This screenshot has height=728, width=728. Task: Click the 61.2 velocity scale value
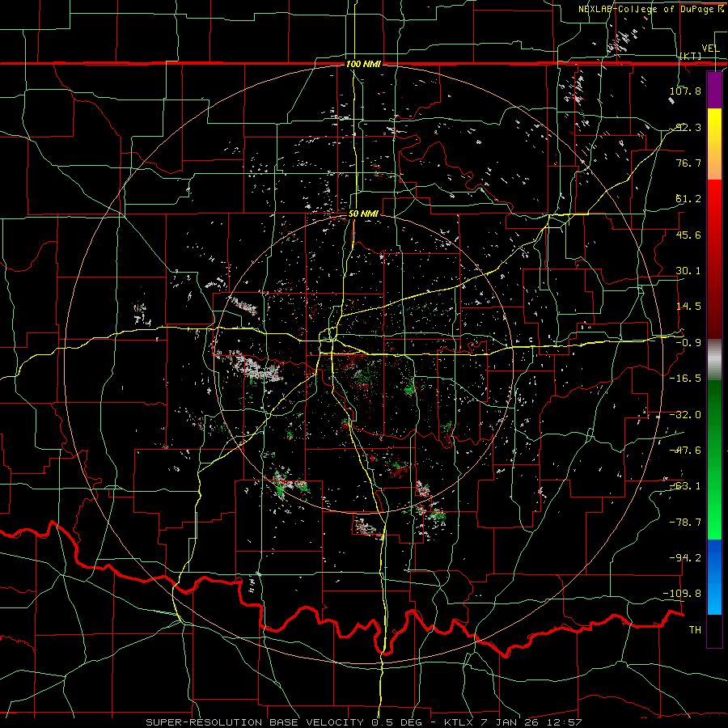click(x=688, y=199)
